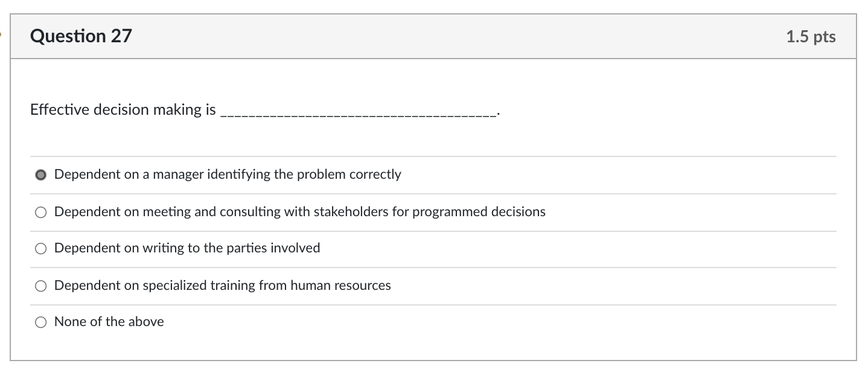Click the answer text None of the above
Screen dimensions: 868x372
(109, 322)
